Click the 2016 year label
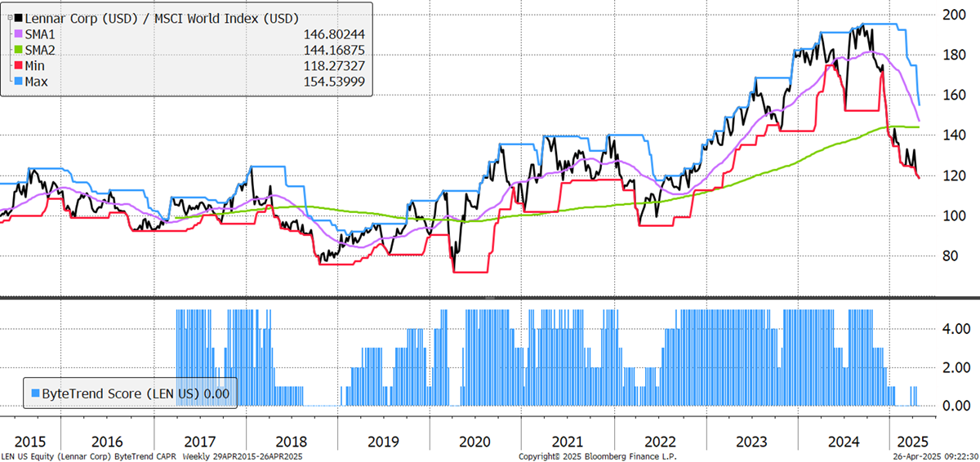Viewport: 980px width, 462px height. point(107,442)
